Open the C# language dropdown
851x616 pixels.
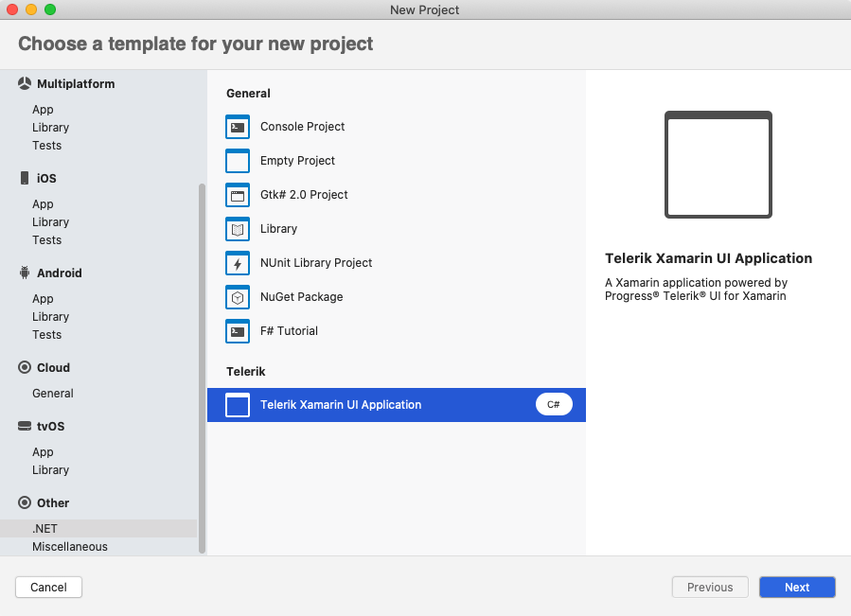coord(554,404)
